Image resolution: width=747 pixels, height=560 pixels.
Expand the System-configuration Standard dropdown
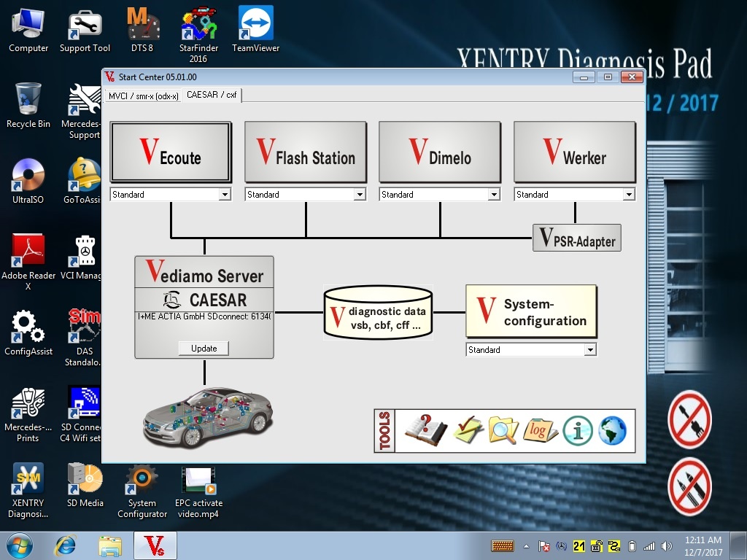589,350
